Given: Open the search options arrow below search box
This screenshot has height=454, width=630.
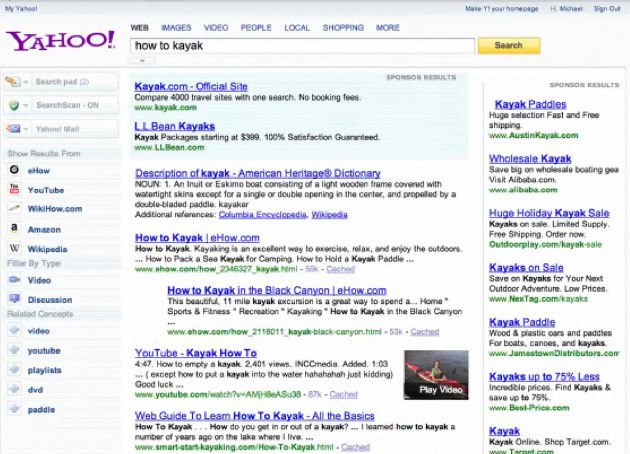Looking at the screenshot, I should (x=142, y=61).
